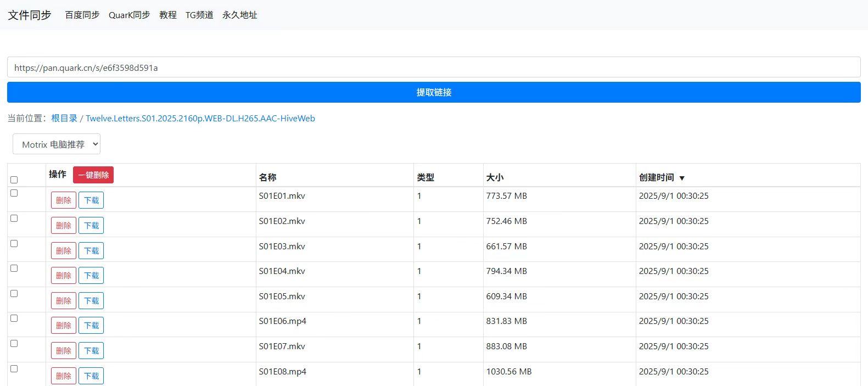Select the checkbox next to S01E05.mkv

point(14,294)
